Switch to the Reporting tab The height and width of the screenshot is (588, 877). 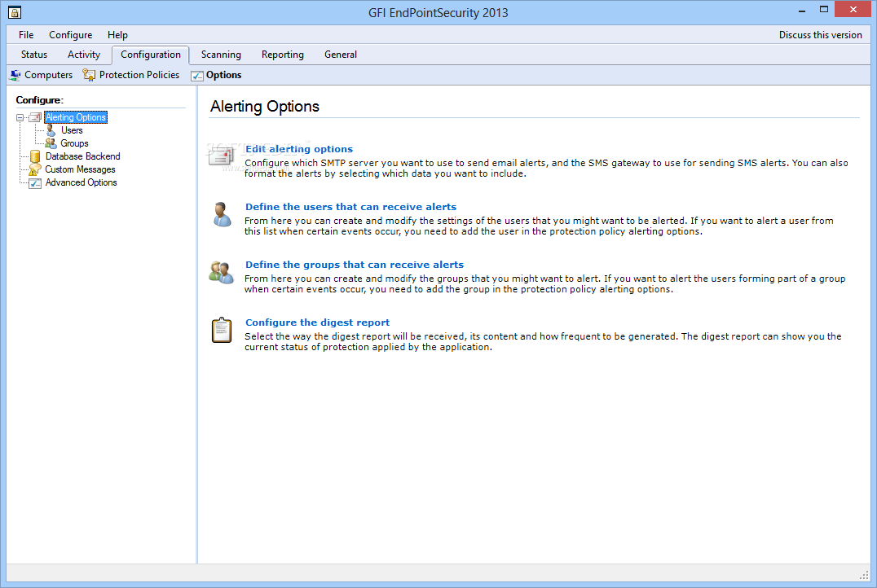[283, 55]
